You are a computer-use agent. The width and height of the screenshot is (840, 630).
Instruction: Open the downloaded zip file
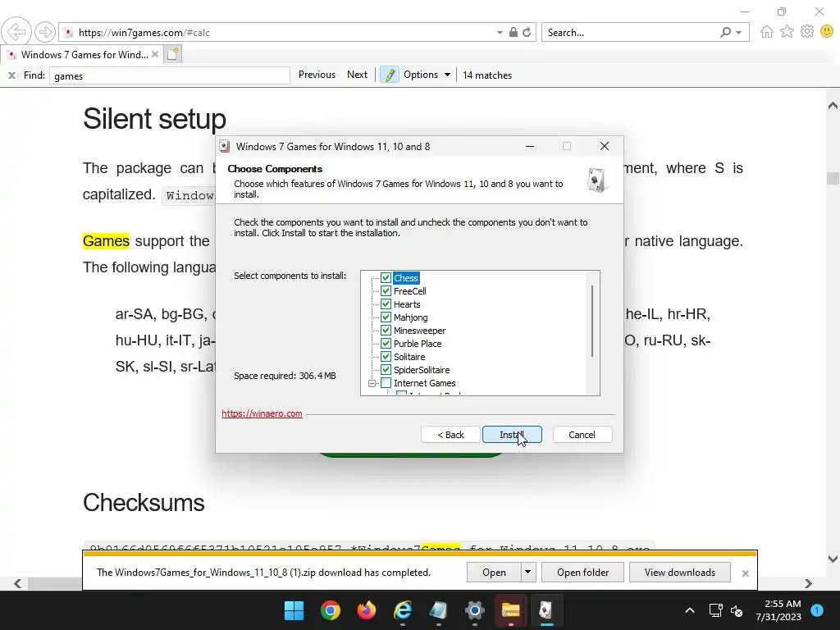point(493,572)
